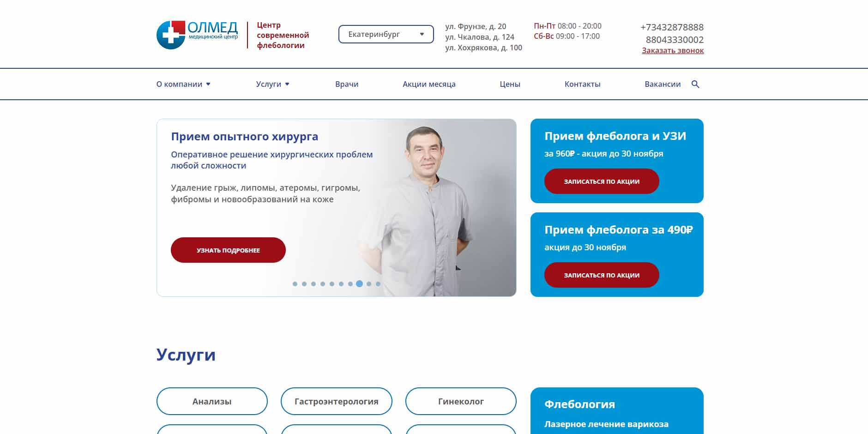Click Записаться по акции under флеболога и УЗИ

point(602,181)
